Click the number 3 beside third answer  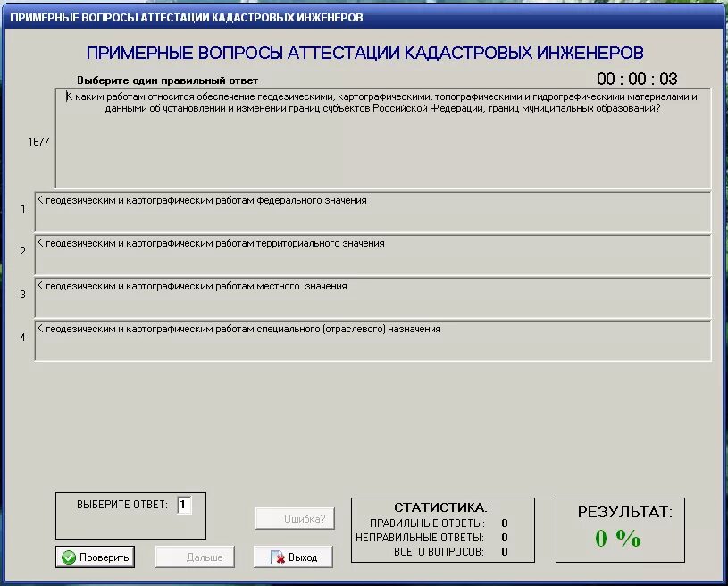pyautogui.click(x=22, y=295)
